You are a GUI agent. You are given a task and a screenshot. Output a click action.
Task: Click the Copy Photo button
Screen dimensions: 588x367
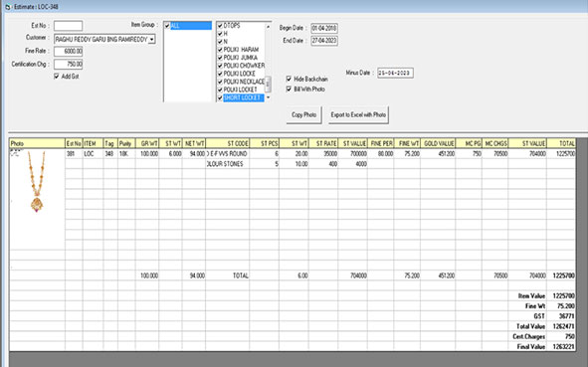coord(304,114)
